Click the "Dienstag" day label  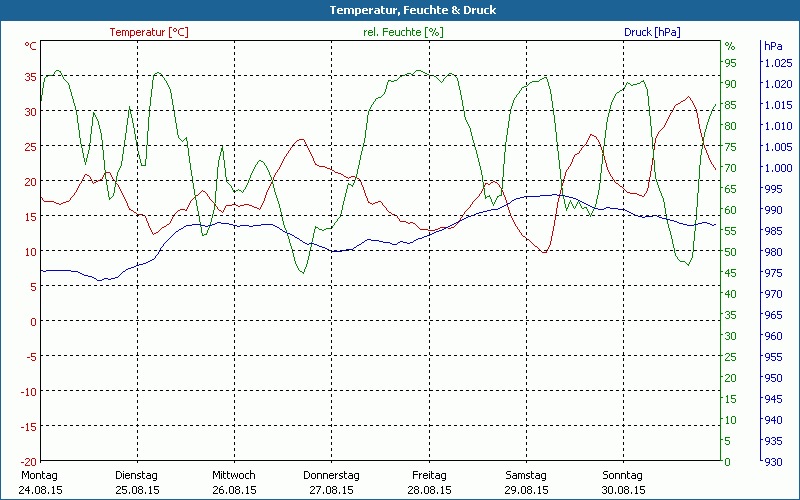[136, 475]
